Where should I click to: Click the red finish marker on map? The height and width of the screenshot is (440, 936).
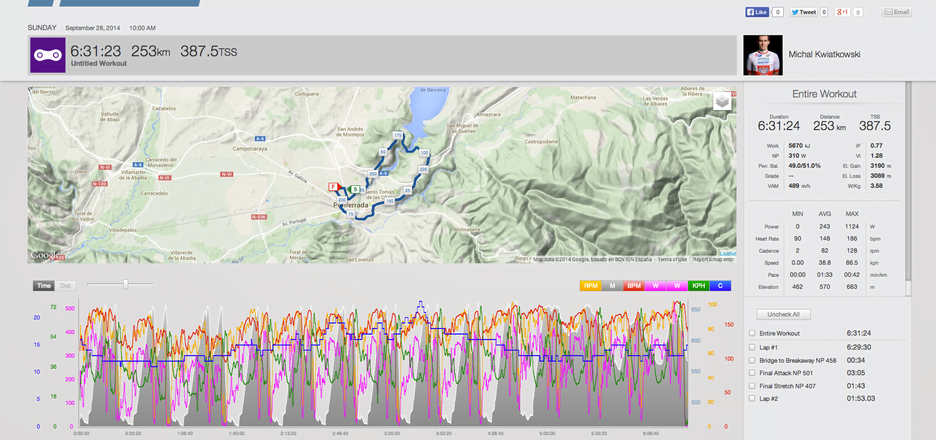click(x=333, y=186)
